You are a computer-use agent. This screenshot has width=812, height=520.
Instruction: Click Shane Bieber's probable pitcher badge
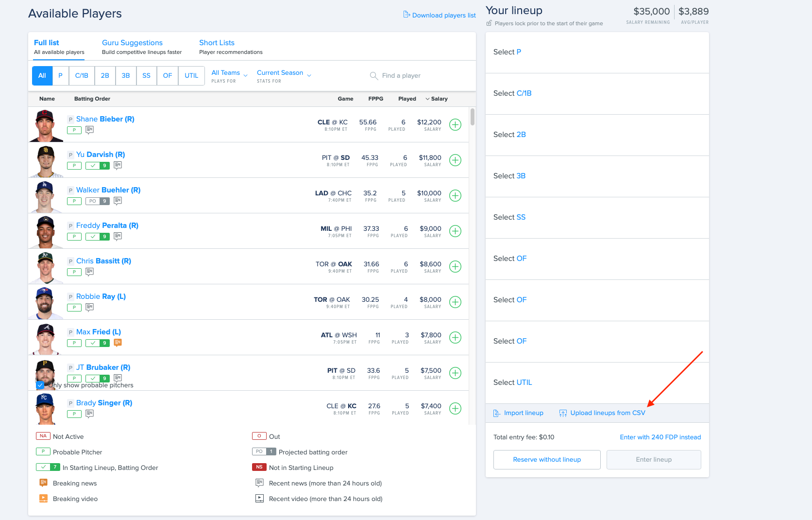click(74, 130)
